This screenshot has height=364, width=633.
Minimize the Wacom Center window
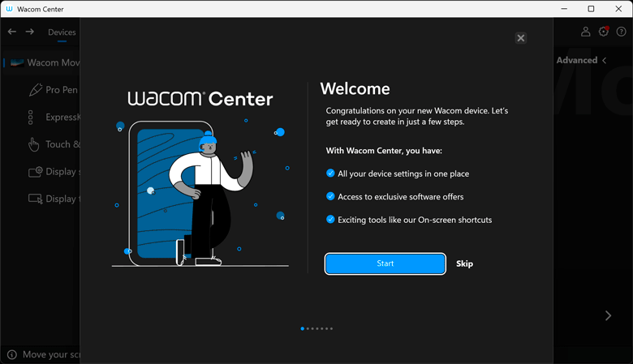click(x=564, y=9)
